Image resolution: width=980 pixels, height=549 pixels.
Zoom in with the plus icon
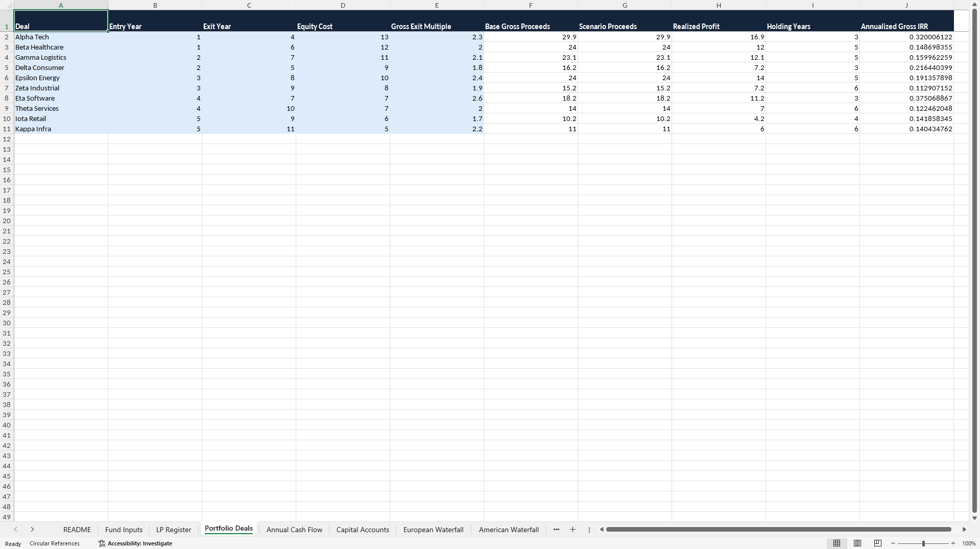[953, 543]
